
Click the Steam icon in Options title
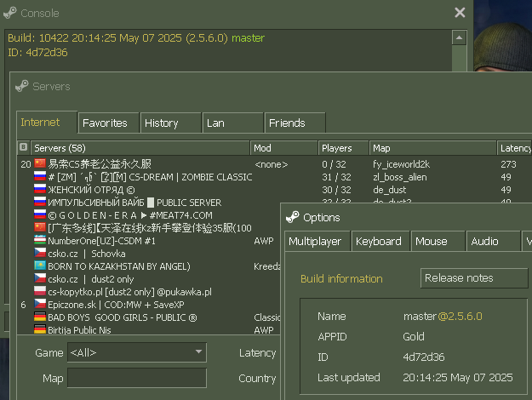pyautogui.click(x=293, y=217)
